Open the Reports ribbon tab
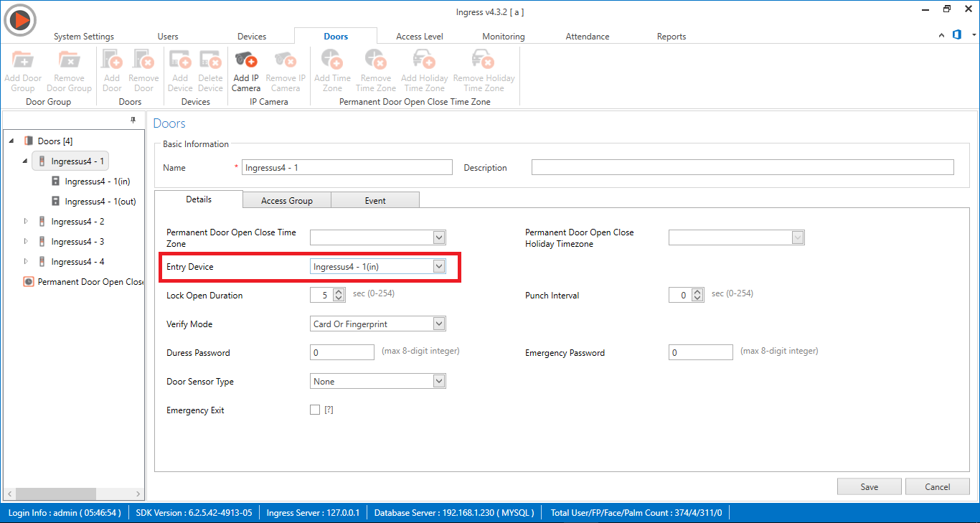980x523 pixels. [672, 37]
